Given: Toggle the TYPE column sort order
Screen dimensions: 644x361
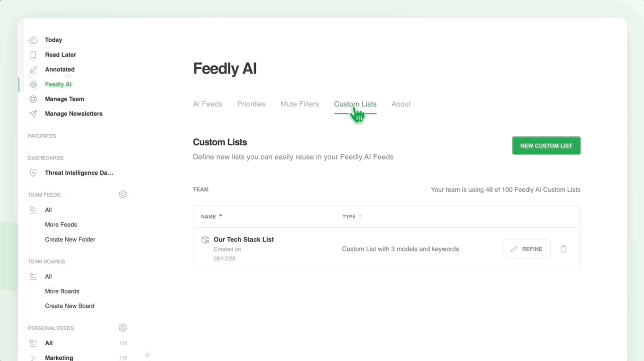Looking at the screenshot, I should point(360,216).
